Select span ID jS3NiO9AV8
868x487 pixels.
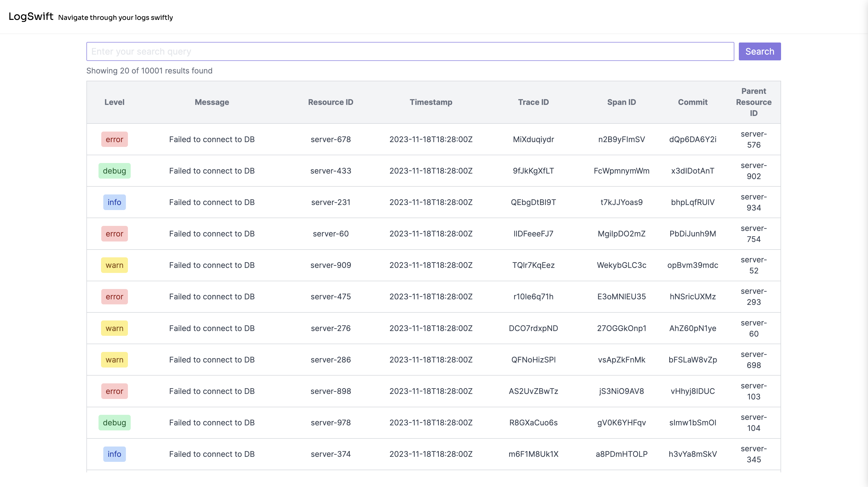coord(621,391)
